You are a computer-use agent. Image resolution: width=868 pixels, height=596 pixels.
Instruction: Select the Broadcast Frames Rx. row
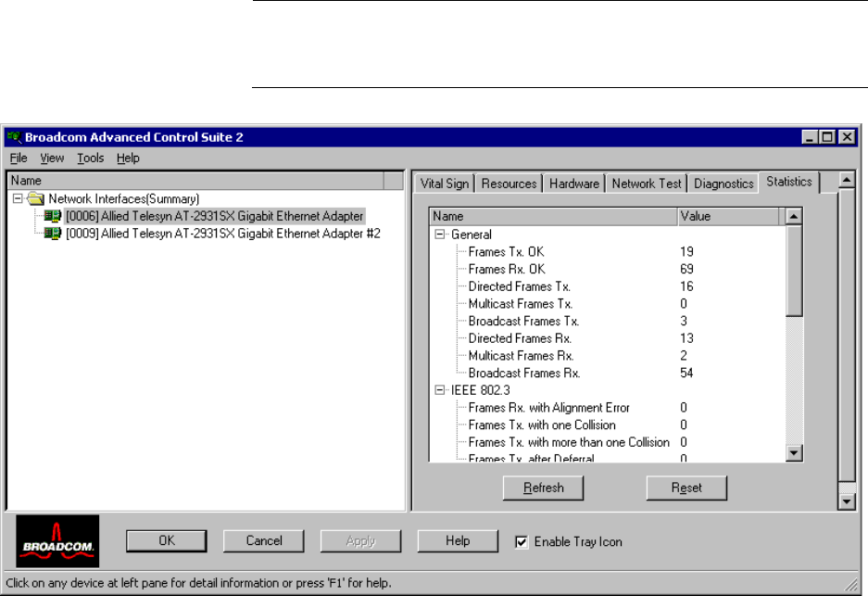pyautogui.click(x=524, y=373)
